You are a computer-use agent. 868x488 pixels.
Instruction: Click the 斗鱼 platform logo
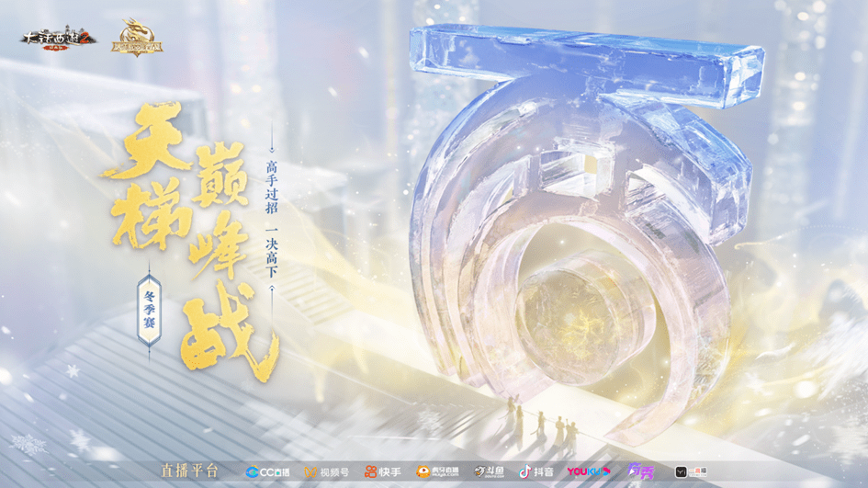point(489,472)
